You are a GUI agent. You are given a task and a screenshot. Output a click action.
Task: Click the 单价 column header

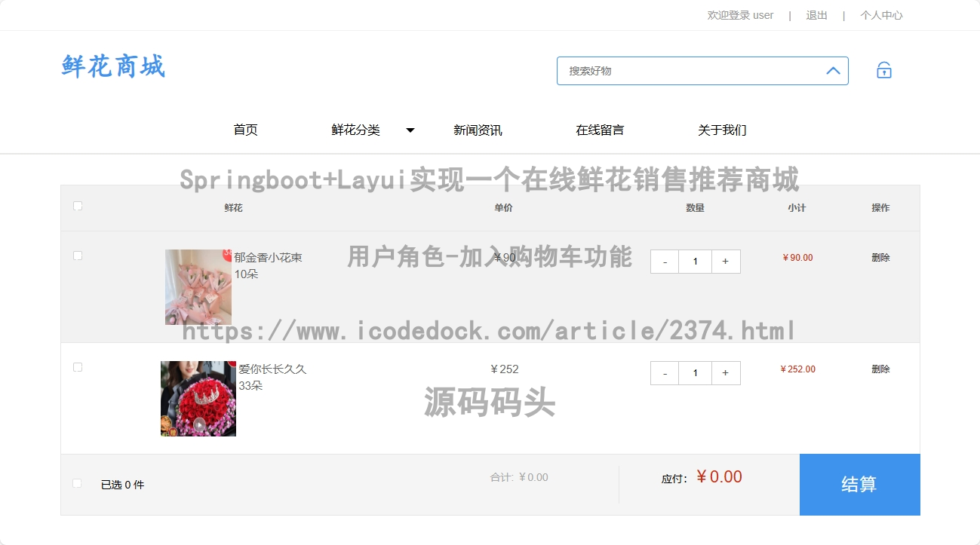coord(503,207)
